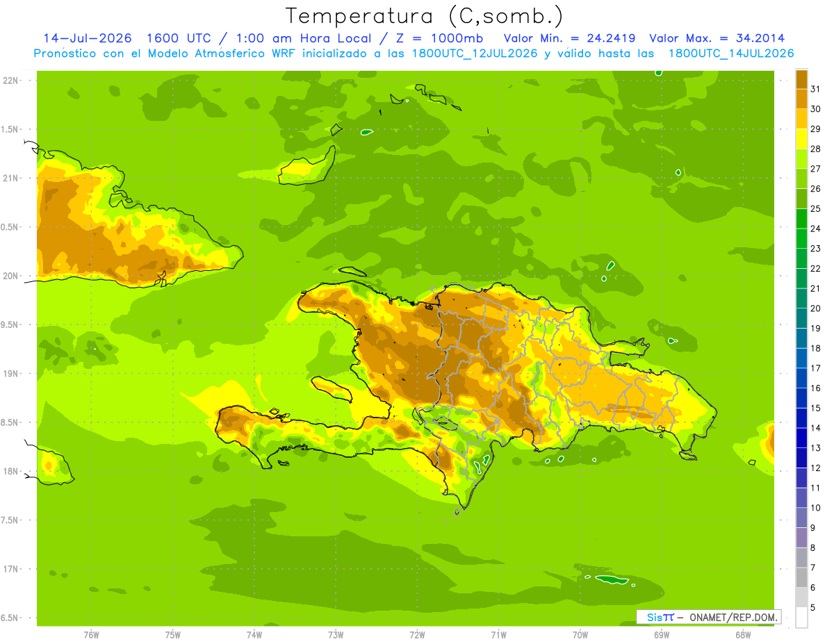Screen dimensions: 834x644
Task: Click the '20N' latitude label
Action: pyautogui.click(x=11, y=276)
